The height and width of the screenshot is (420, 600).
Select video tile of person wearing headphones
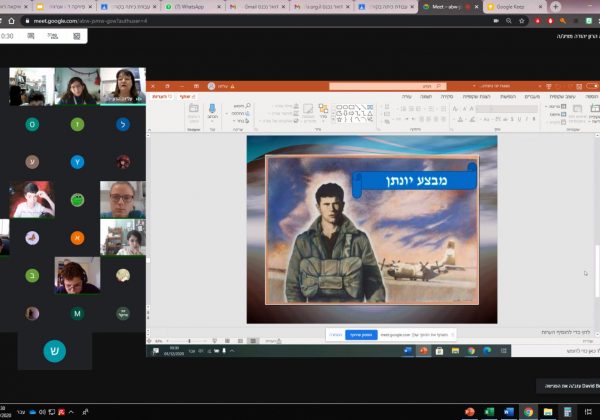coord(77,275)
